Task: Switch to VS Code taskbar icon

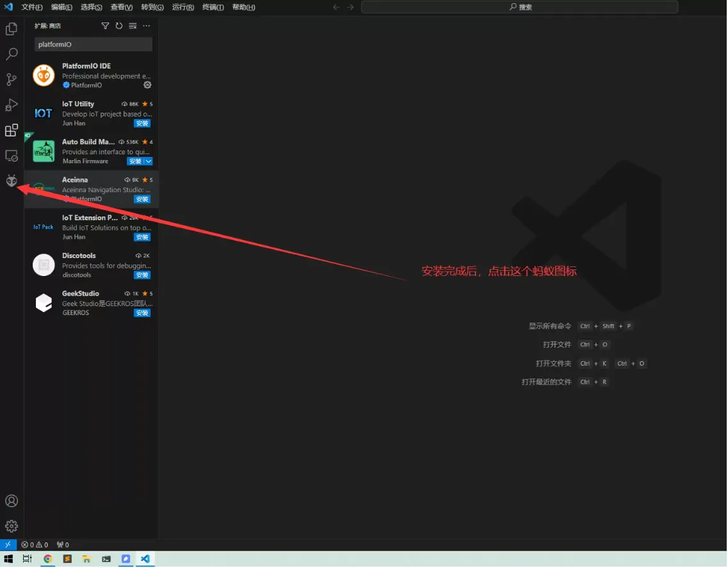Action: click(x=145, y=560)
